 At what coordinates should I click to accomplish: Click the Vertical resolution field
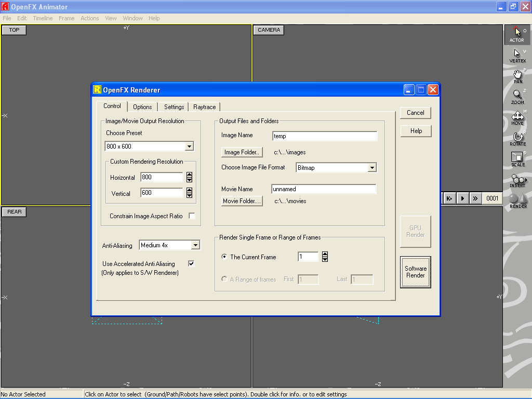point(162,193)
